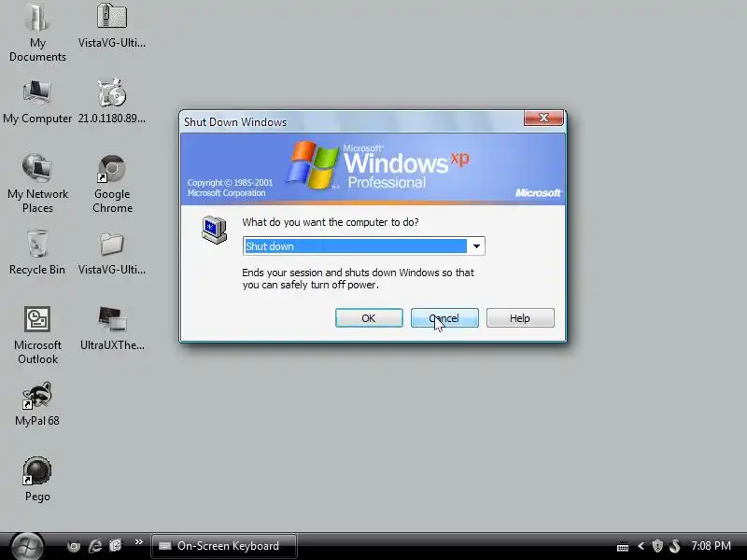Click the Shut Down Windows title bar
The height and width of the screenshot is (560, 747).
(x=353, y=122)
